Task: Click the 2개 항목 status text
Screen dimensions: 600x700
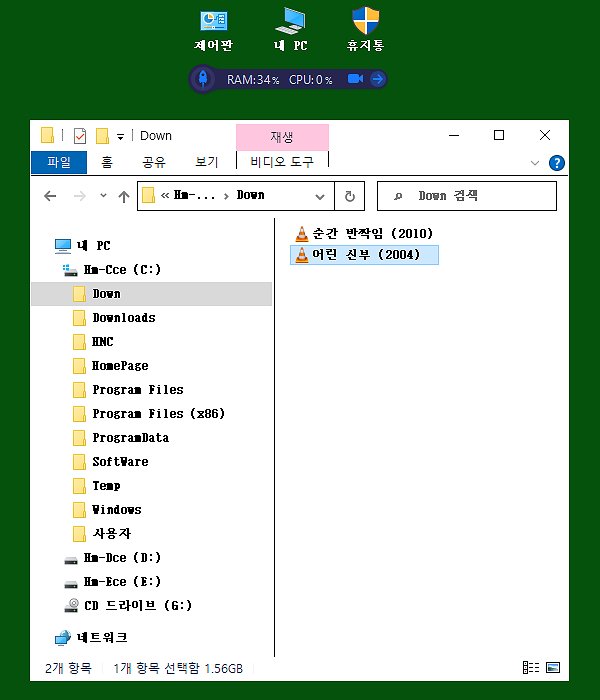Action: pos(68,669)
